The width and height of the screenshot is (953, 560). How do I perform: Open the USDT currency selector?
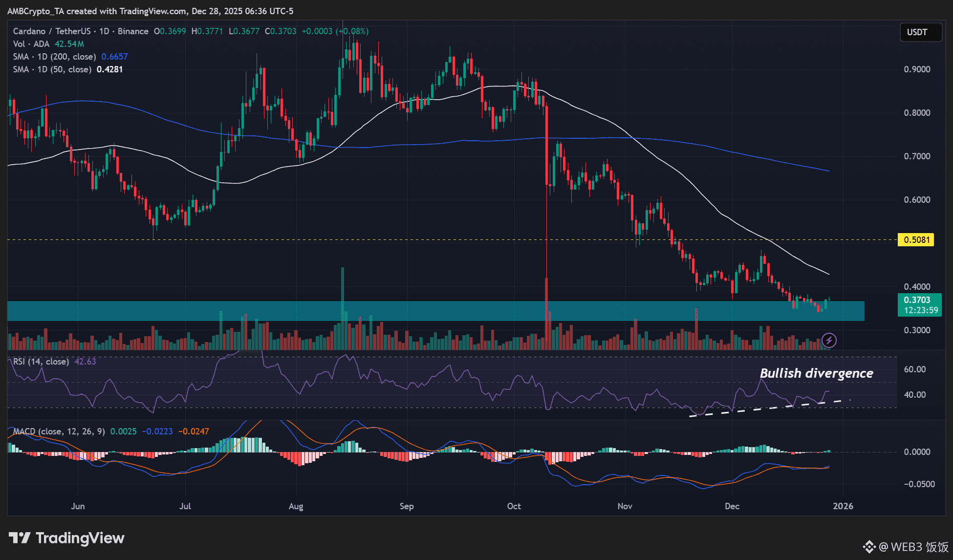[921, 32]
